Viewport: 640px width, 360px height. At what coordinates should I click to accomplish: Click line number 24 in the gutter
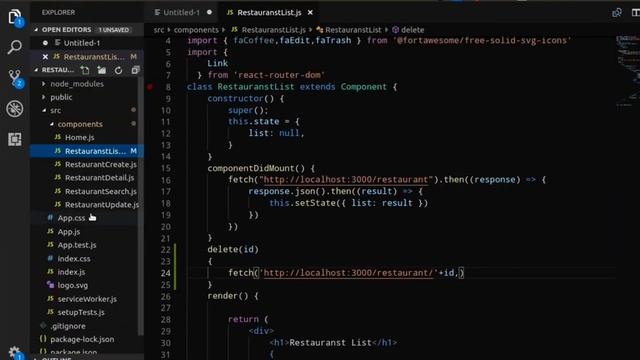[x=165, y=273]
